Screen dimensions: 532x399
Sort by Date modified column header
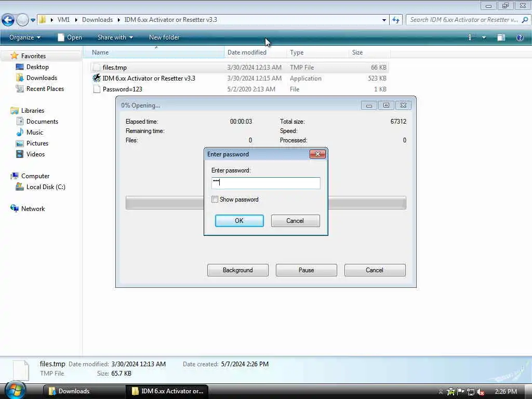256,52
